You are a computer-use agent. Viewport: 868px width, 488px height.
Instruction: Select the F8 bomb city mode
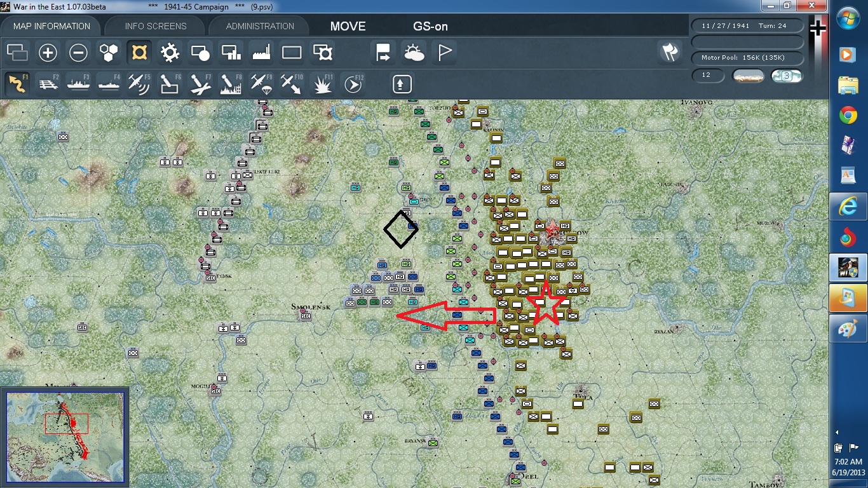(231, 83)
